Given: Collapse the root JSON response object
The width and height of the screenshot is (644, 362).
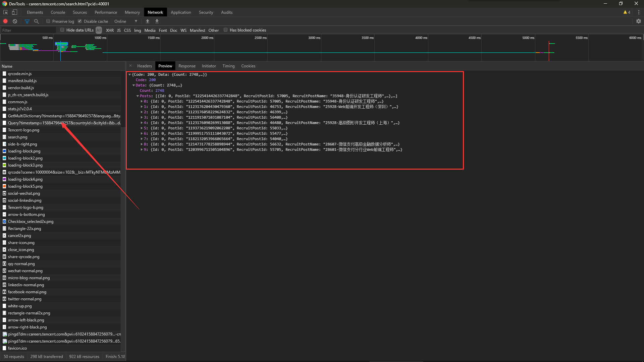Looking at the screenshot, I should pos(129,75).
